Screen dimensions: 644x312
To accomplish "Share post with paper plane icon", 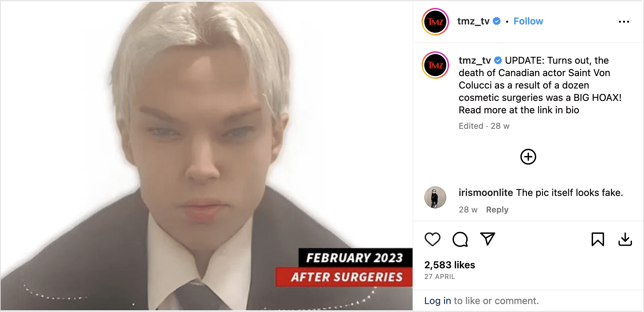I will click(488, 239).
